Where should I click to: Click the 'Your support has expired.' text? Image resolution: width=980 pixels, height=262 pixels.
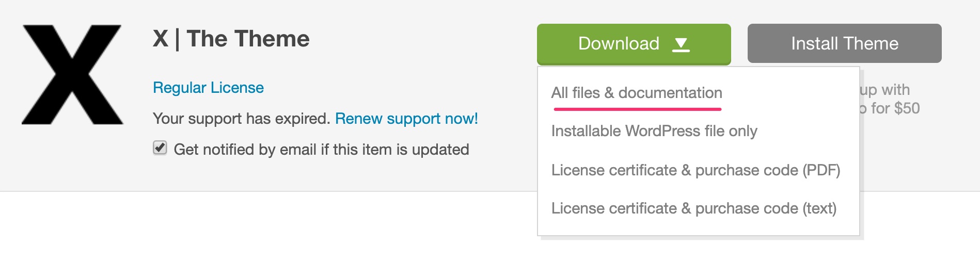[241, 119]
